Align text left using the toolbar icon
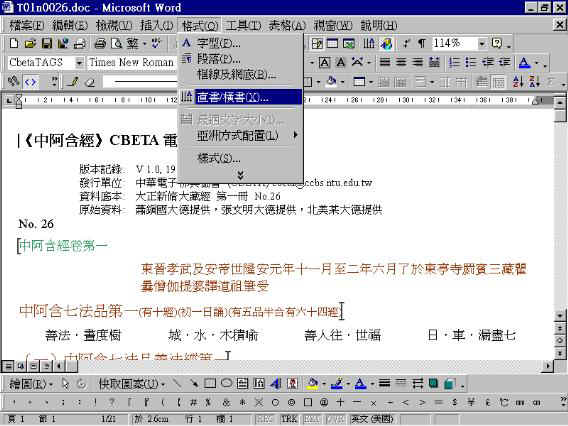Image resolution: width=568 pixels, height=426 pixels. (x=385, y=63)
